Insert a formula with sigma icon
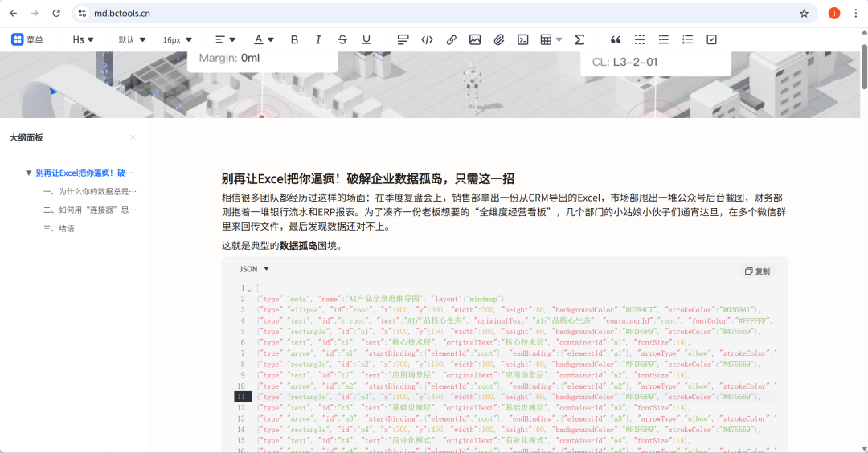 (x=579, y=40)
